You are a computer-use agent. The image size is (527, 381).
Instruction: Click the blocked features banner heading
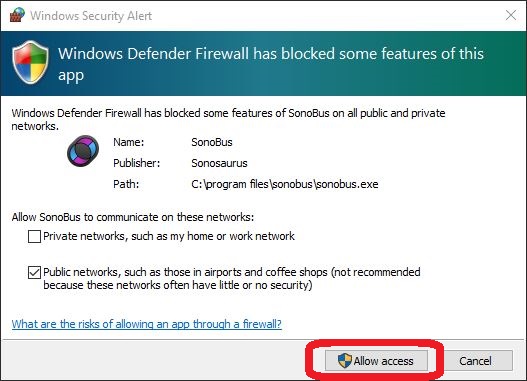point(271,64)
